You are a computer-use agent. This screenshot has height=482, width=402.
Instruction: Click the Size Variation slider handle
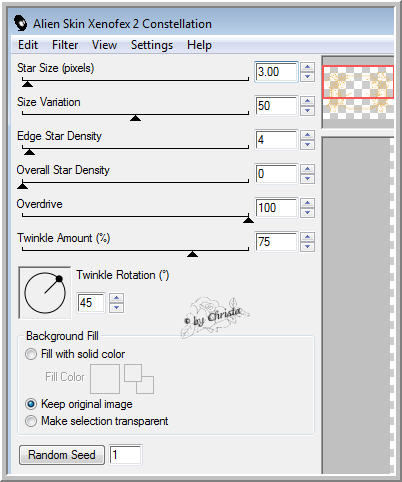pyautogui.click(x=135, y=118)
